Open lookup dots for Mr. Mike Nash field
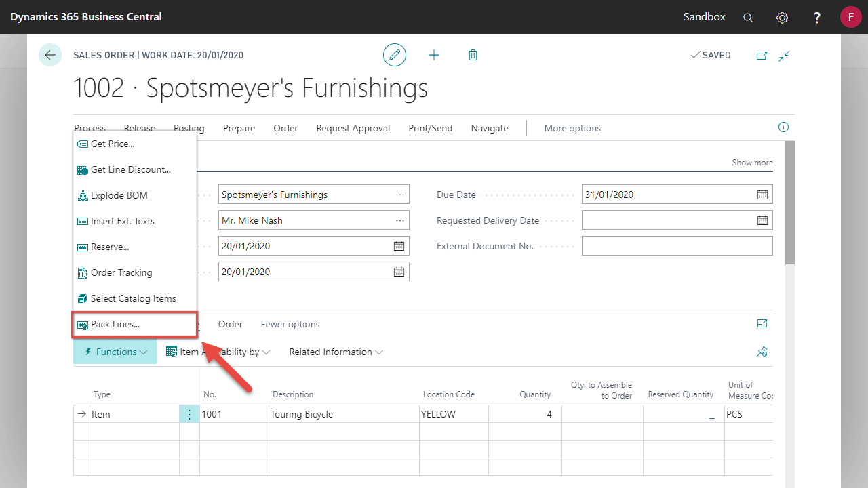The image size is (868, 488). coord(400,220)
